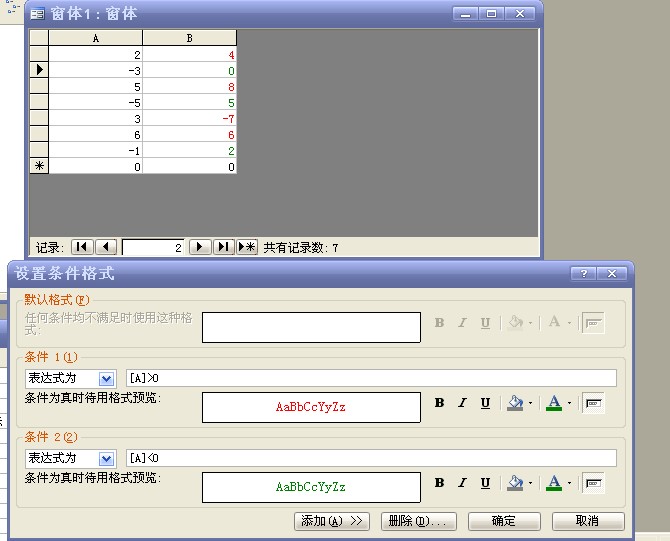Open the 表达式为 dropdown in 条件 1

(107, 378)
